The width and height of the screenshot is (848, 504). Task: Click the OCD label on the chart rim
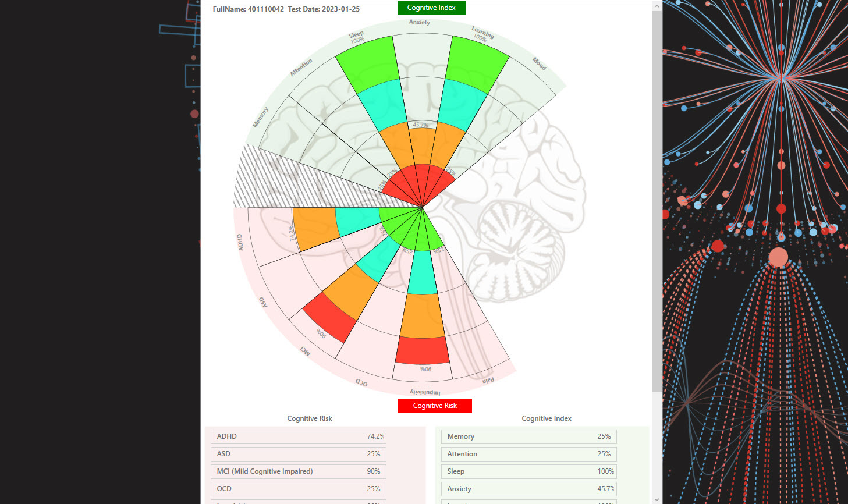tap(361, 383)
